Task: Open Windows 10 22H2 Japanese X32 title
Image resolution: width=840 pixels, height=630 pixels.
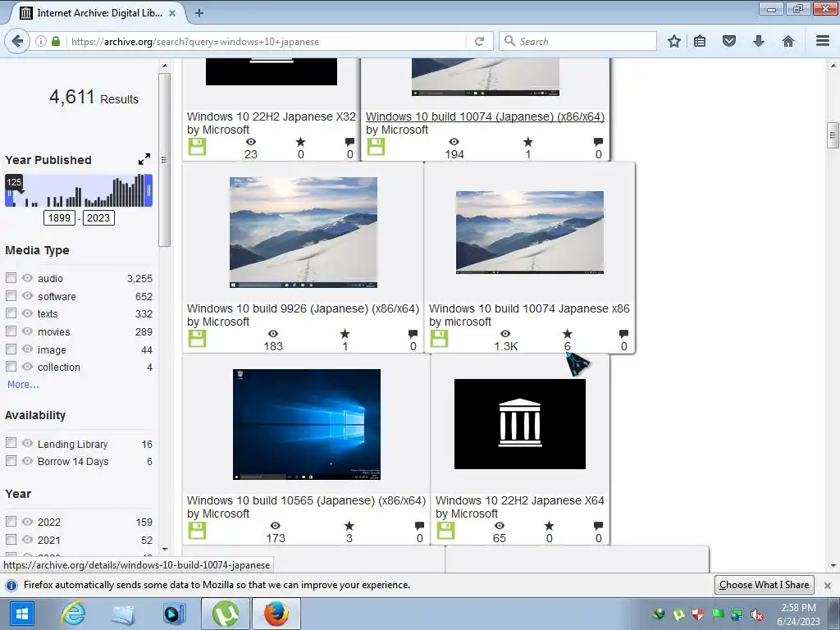Action: coord(271,116)
